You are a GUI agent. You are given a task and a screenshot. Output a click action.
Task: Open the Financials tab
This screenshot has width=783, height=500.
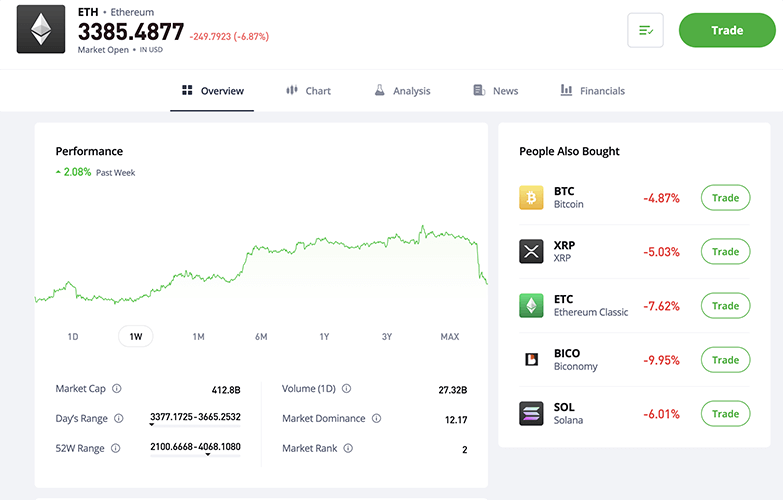[x=592, y=91]
